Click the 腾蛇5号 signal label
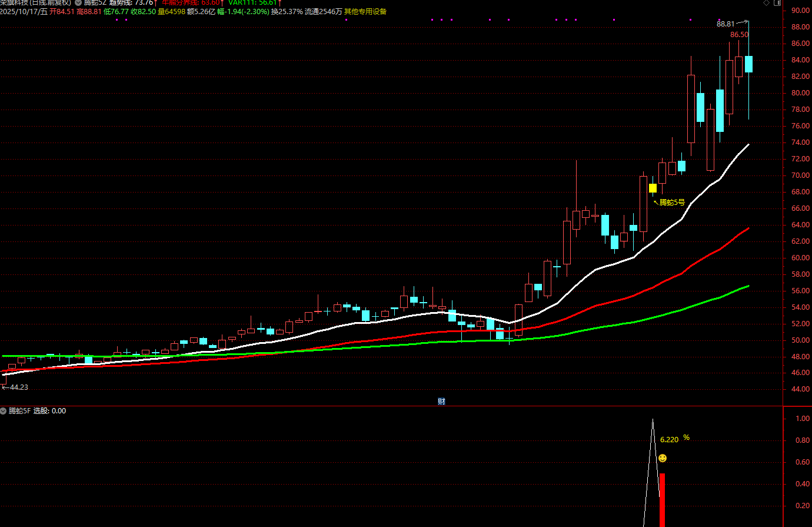Image resolution: width=812 pixels, height=527 pixels. click(x=672, y=203)
